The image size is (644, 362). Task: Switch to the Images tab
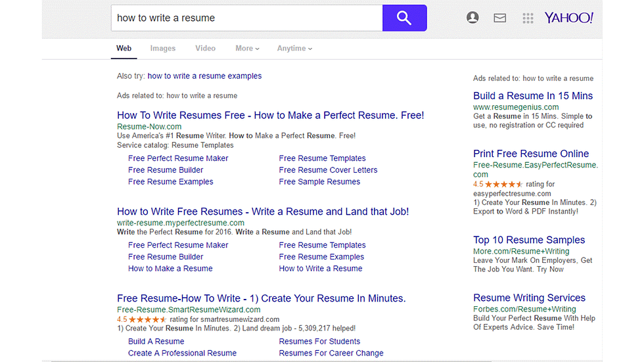point(163,49)
